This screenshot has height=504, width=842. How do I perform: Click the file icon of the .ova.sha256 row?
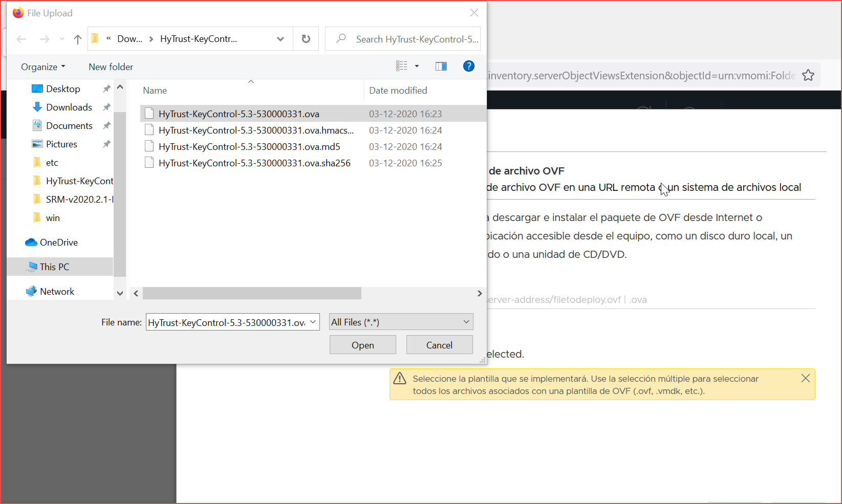coord(149,163)
